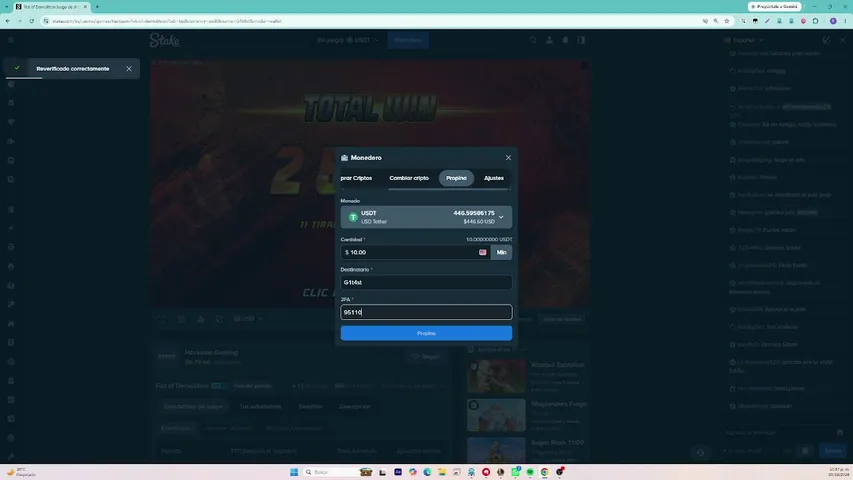
Task: Click Google Chrome icon on taskbar
Action: (x=545, y=472)
